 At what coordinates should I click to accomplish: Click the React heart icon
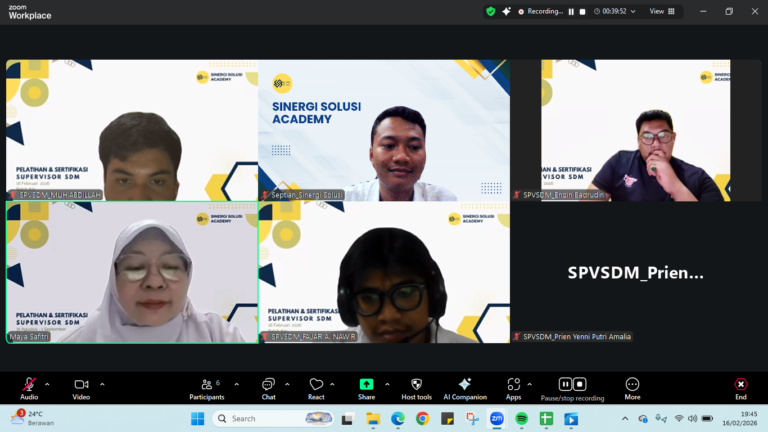(x=316, y=385)
